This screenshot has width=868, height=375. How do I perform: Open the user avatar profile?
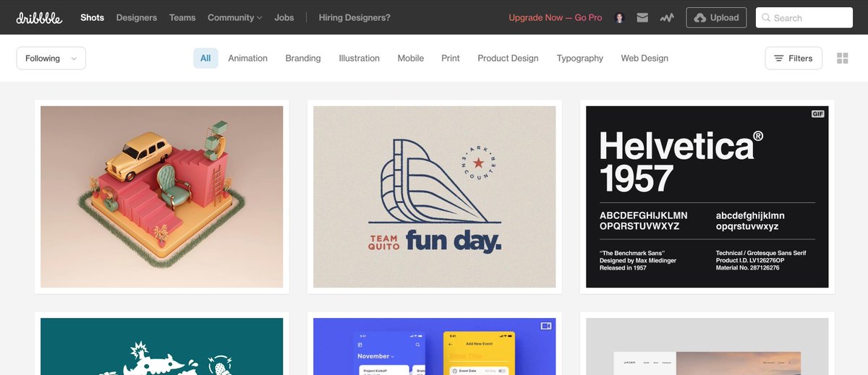point(619,17)
